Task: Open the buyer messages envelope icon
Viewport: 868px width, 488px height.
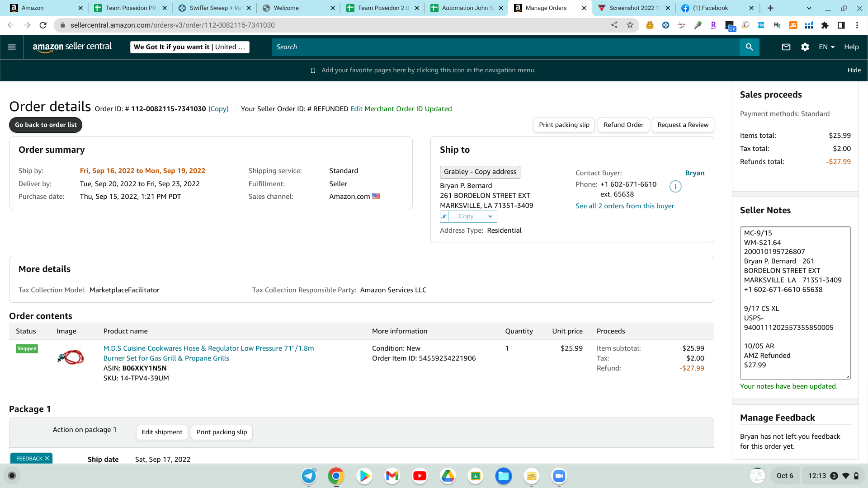Action: point(786,47)
